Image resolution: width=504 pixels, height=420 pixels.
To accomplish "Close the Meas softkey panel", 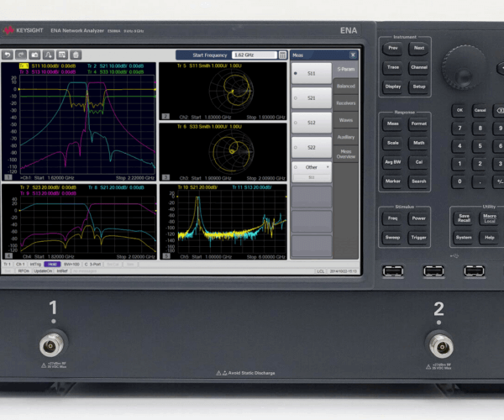I will click(x=353, y=55).
